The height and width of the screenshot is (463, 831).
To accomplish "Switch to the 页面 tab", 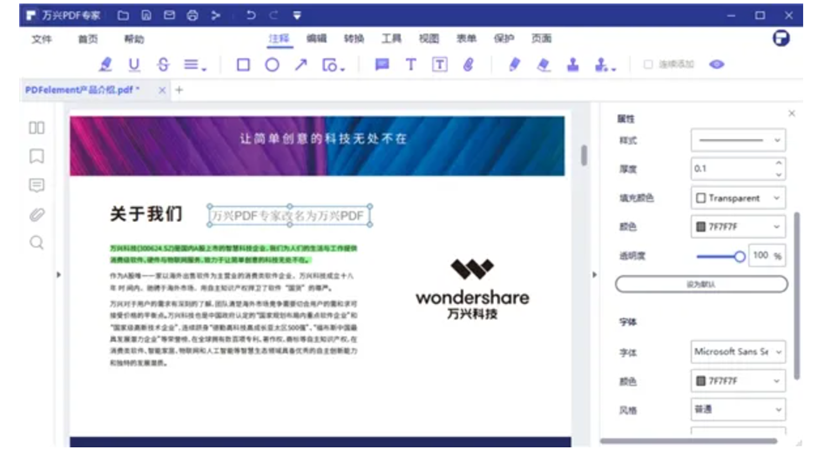I will 542,38.
